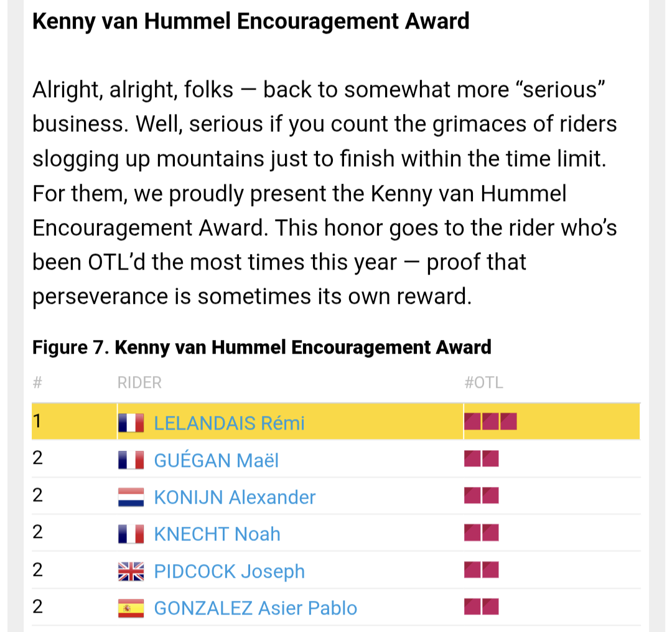Click Netherlands flag beside KONIJN Alexander
The image size is (672, 632).
coord(131,498)
